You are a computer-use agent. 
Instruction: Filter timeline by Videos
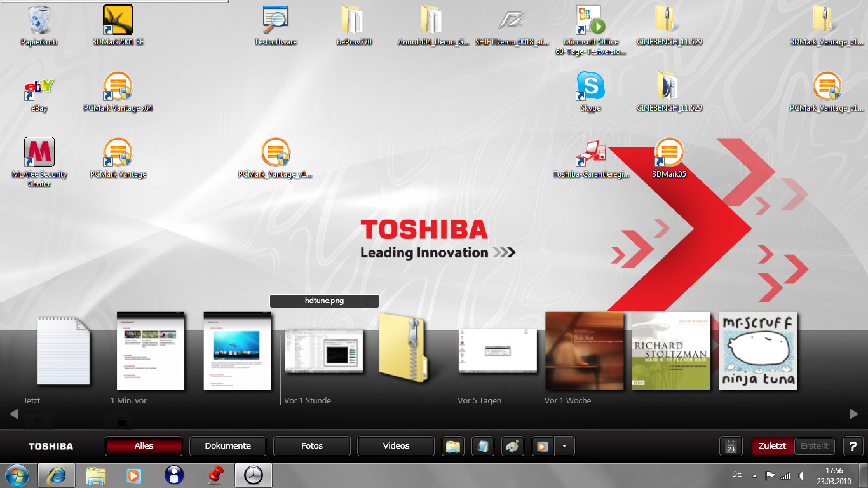(396, 446)
